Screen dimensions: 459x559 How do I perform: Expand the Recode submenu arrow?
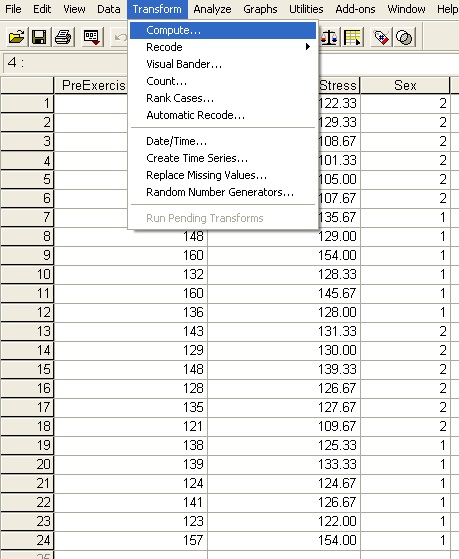tap(307, 47)
